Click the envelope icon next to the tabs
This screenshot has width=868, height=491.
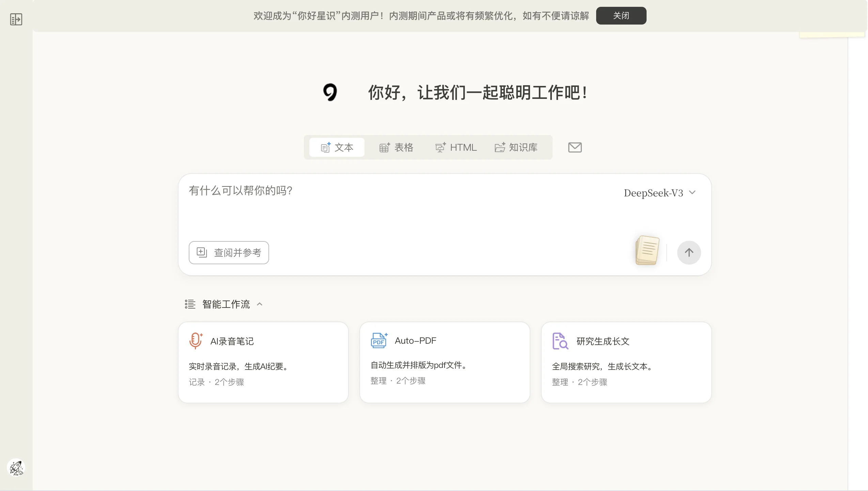point(574,147)
